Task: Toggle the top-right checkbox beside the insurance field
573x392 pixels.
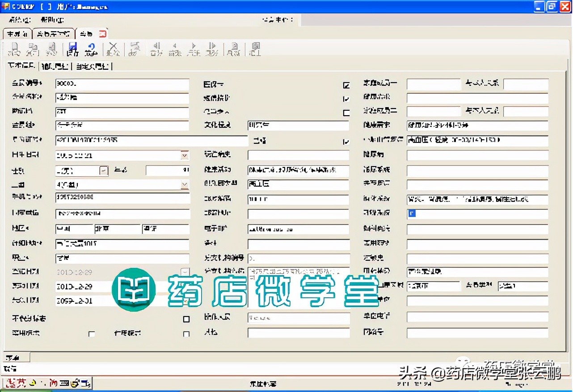Action: click(x=346, y=85)
